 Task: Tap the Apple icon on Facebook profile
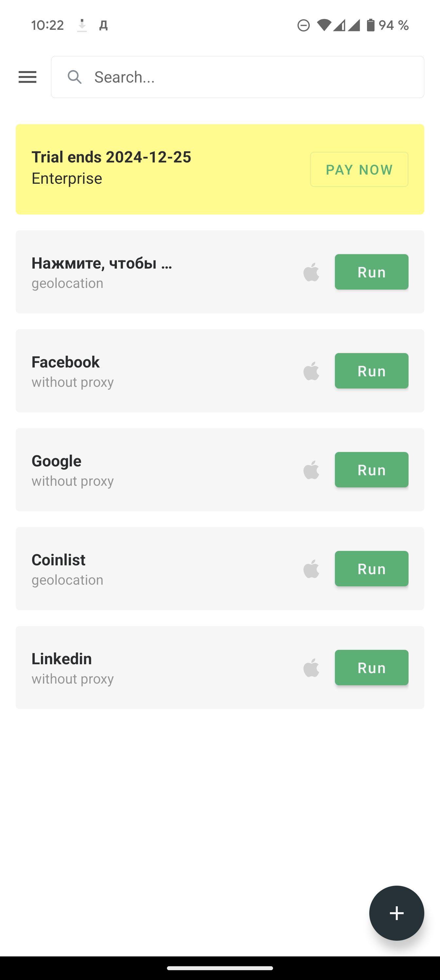[311, 371]
